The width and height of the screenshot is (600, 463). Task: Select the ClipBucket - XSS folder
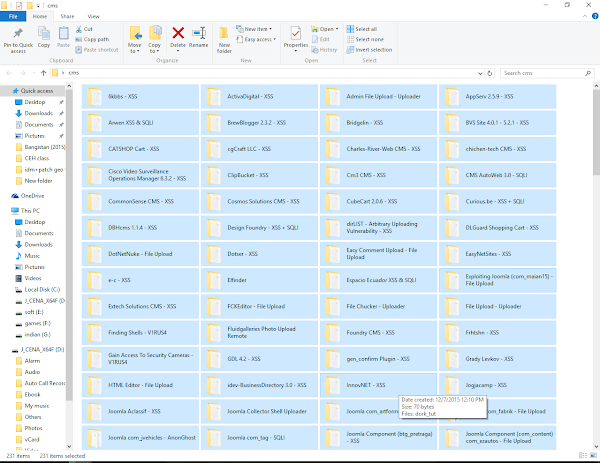259,175
